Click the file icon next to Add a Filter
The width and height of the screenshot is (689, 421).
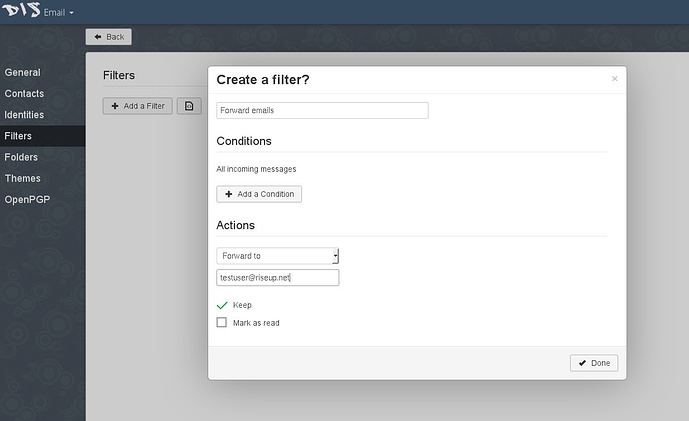coord(189,106)
